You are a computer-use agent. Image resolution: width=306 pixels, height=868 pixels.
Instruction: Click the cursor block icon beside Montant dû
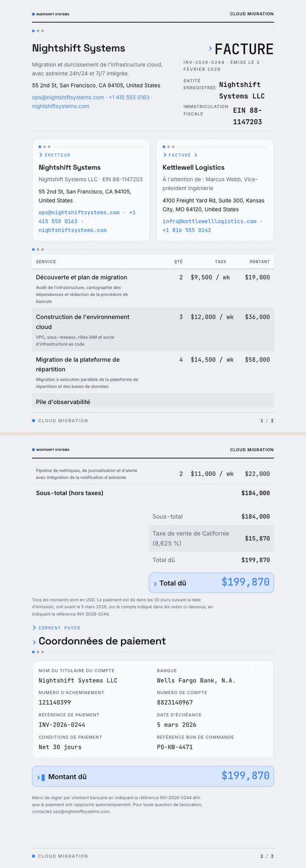click(43, 777)
